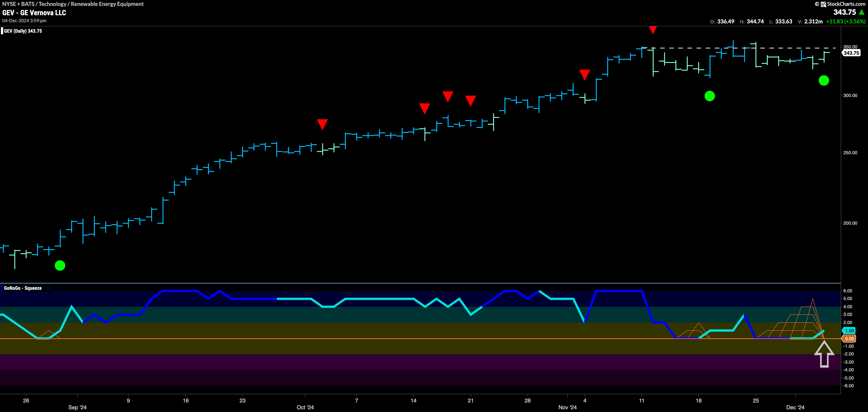The image size is (868, 412).
Task: Click the 9 date tick label
Action: pos(128,401)
